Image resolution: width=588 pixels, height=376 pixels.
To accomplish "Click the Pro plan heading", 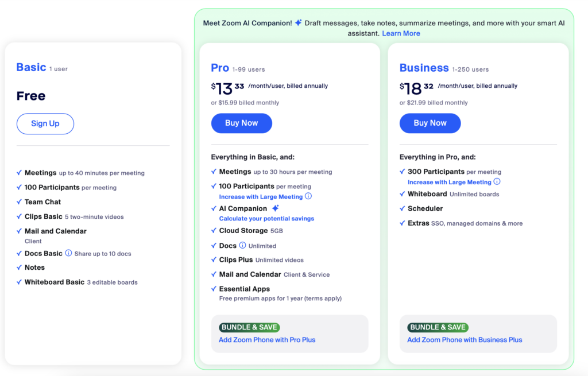I will (x=220, y=68).
